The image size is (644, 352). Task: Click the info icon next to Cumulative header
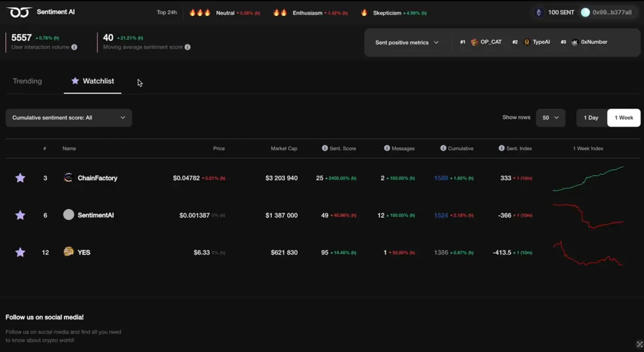coord(443,148)
